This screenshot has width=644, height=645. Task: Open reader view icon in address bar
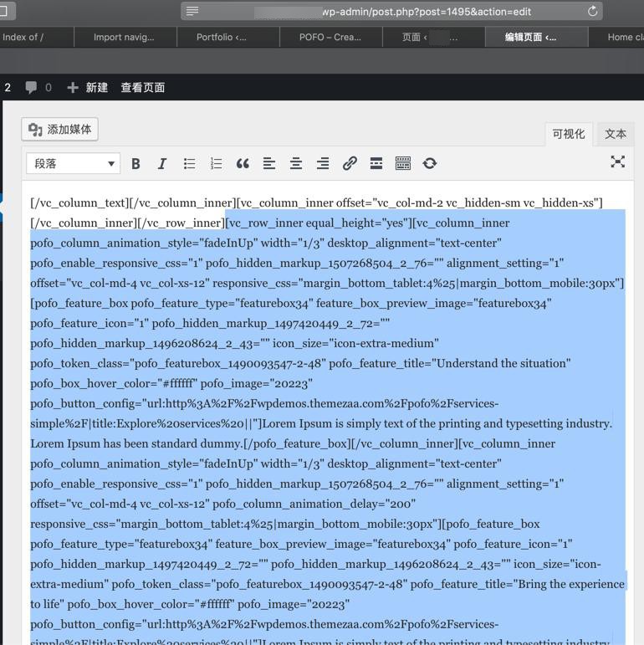(x=192, y=11)
